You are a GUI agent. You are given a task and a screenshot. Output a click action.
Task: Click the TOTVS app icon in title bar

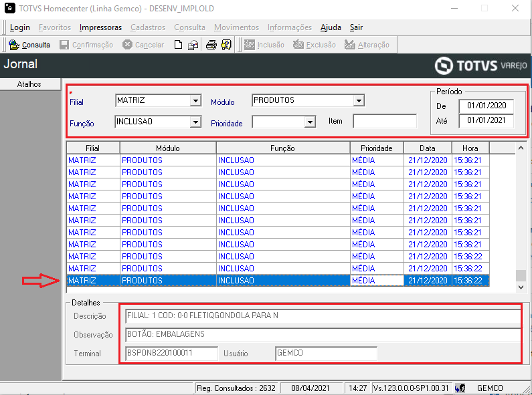tap(10, 8)
